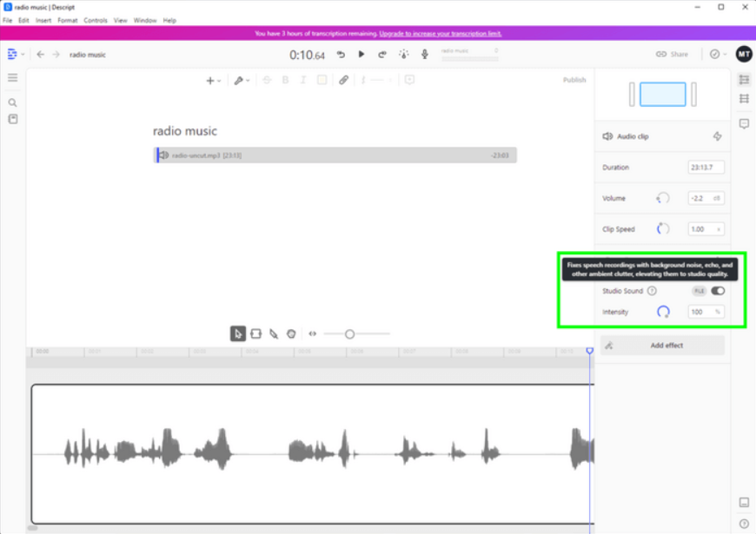Image resolution: width=756 pixels, height=534 pixels.
Task: Open the insert element dropdown with the plus icon
Action: pyautogui.click(x=210, y=79)
